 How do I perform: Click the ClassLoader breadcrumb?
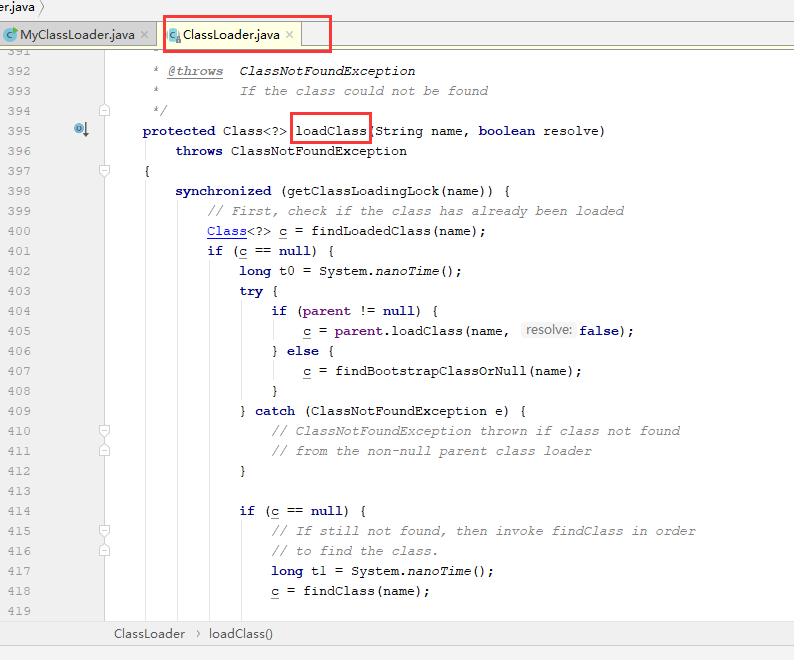pyautogui.click(x=149, y=634)
